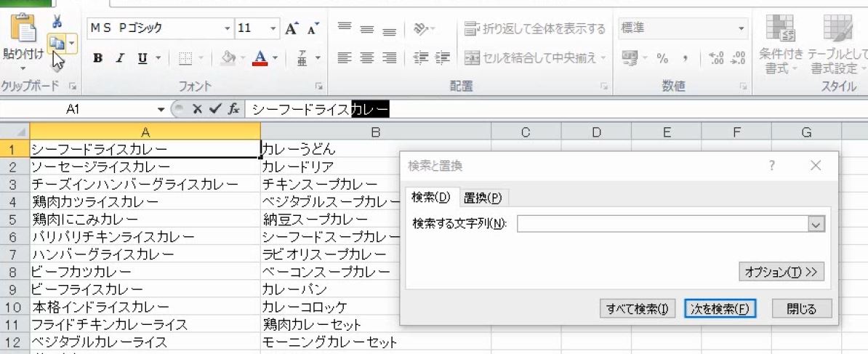This screenshot has height=354, width=868.
Task: Click the phonetic guide (furigana) icon
Action: click(303, 58)
